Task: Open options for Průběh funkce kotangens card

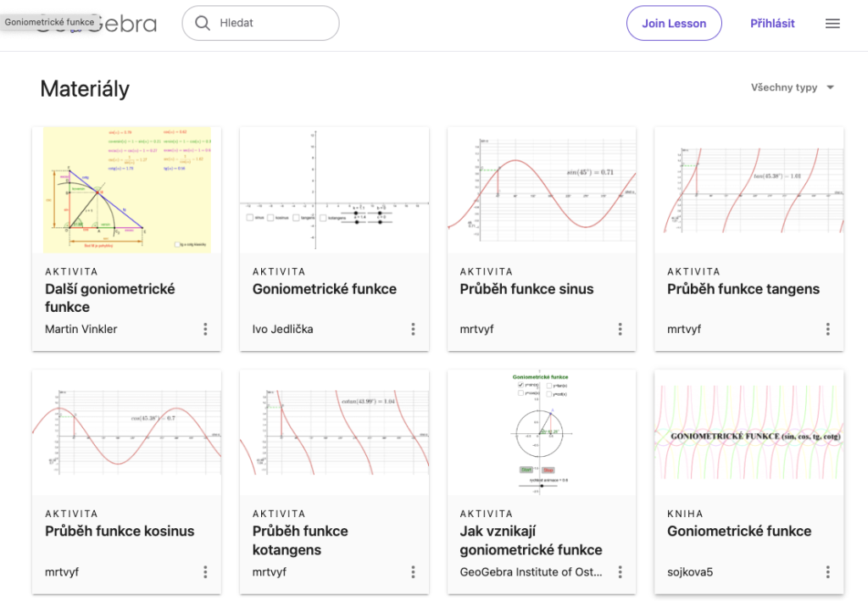Action: [413, 572]
